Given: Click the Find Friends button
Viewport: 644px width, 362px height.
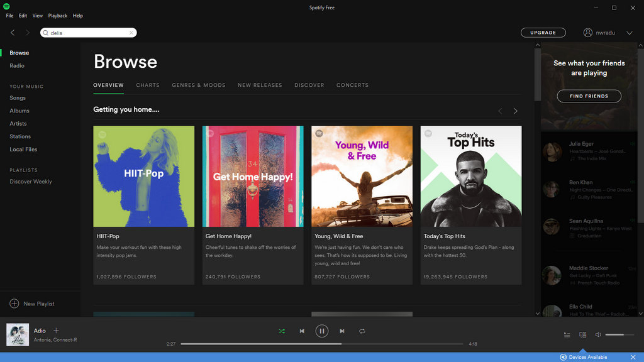Looking at the screenshot, I should tap(589, 96).
